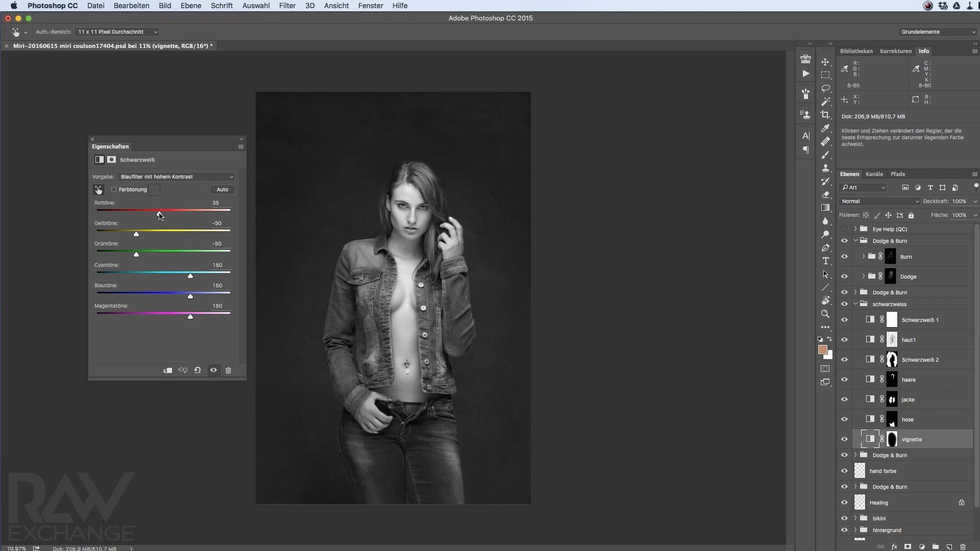Viewport: 980px width, 551px height.
Task: Expand the Burn group
Action: click(863, 257)
